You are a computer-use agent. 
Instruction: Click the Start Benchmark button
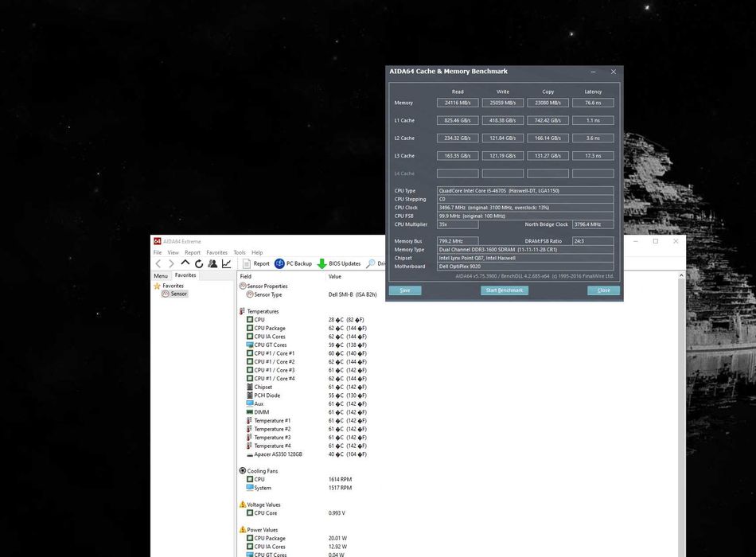pos(505,290)
